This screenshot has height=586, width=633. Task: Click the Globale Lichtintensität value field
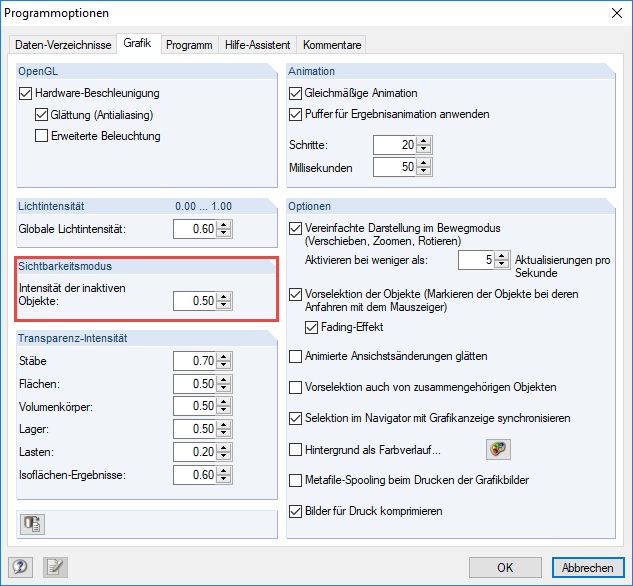coord(195,229)
